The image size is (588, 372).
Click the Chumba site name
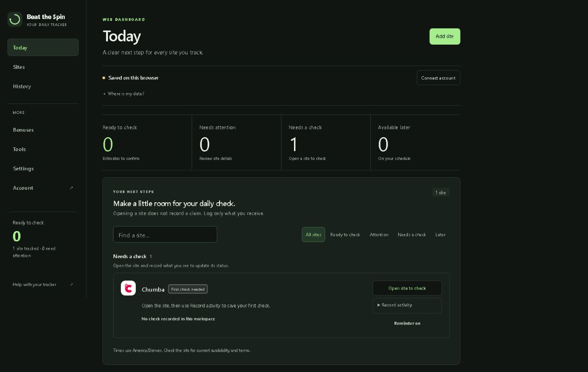click(153, 289)
